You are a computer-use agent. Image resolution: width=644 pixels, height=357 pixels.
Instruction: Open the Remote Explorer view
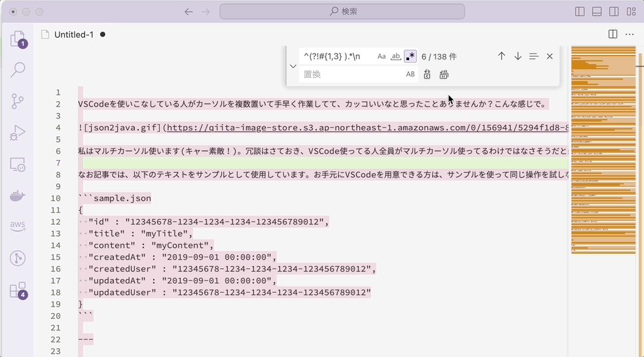(x=18, y=164)
